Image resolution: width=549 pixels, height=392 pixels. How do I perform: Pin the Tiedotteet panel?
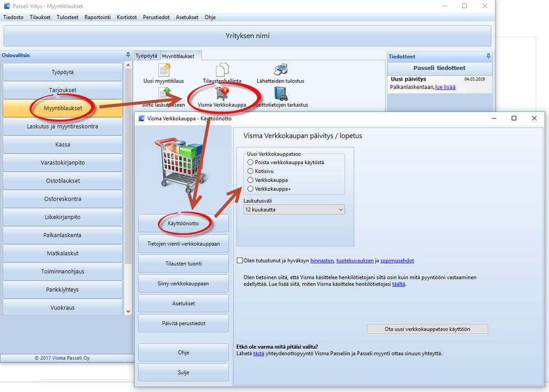489,56
